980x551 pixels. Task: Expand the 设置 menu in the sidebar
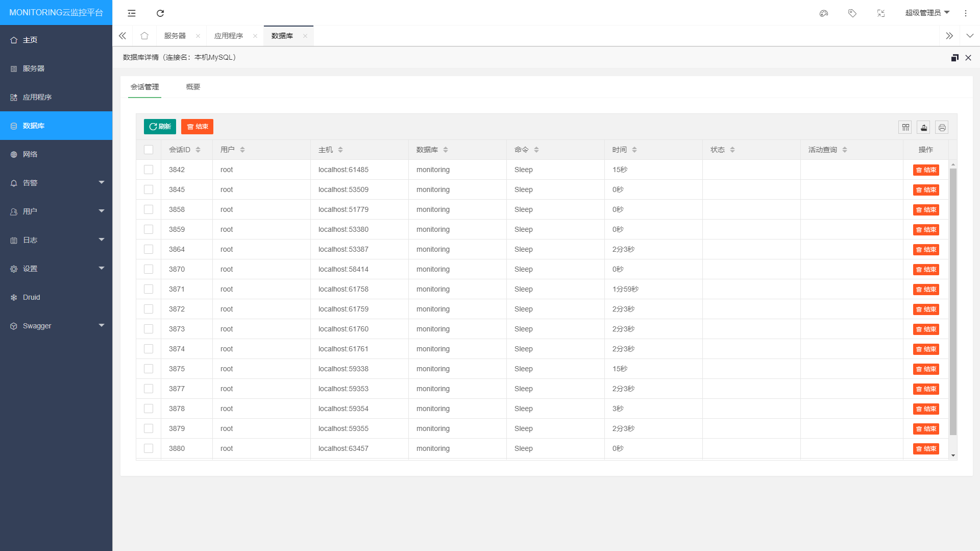pyautogui.click(x=30, y=268)
